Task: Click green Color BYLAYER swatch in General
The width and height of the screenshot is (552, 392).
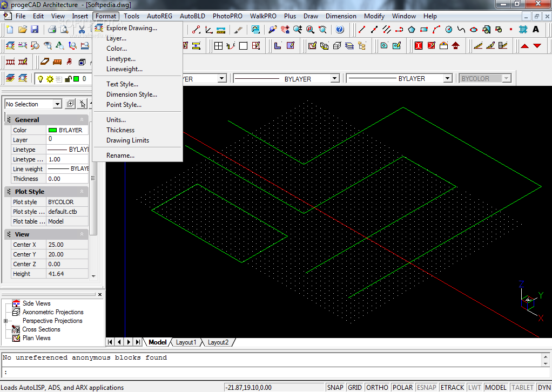Action: coord(52,130)
